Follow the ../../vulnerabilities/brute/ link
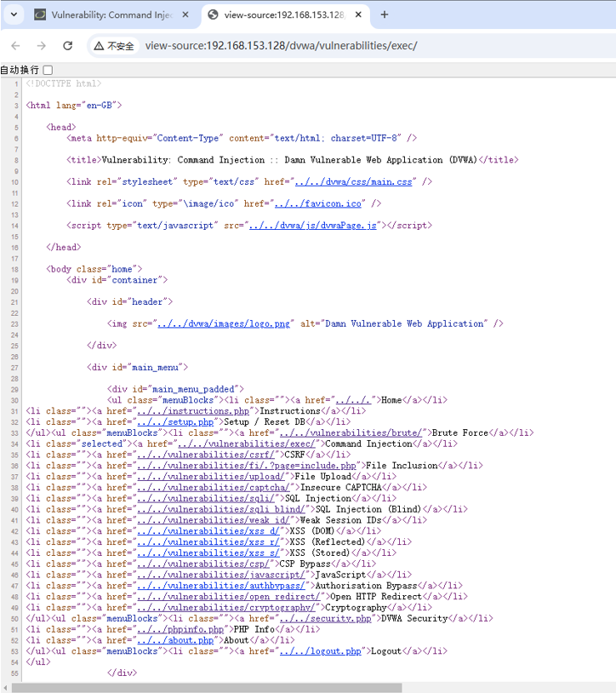The image size is (616, 693). click(x=351, y=432)
